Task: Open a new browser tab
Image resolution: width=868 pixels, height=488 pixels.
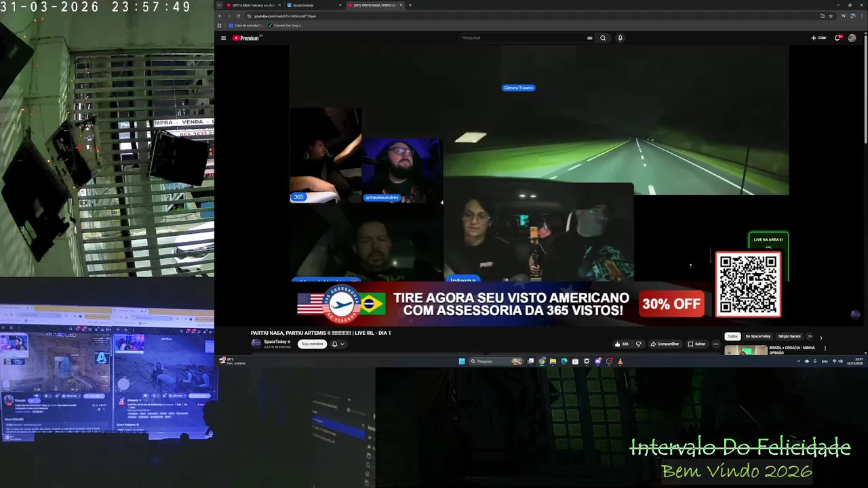Action: coord(410,5)
